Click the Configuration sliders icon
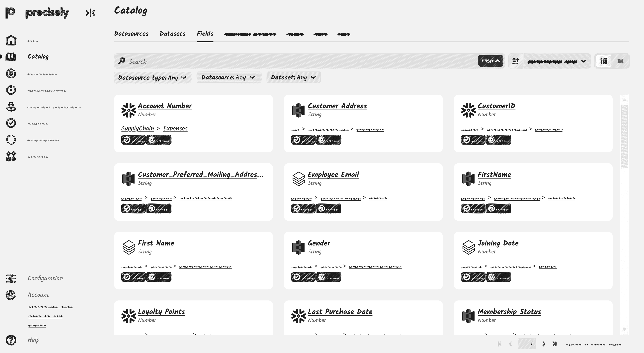The height and width of the screenshot is (353, 644). pyautogui.click(x=11, y=278)
